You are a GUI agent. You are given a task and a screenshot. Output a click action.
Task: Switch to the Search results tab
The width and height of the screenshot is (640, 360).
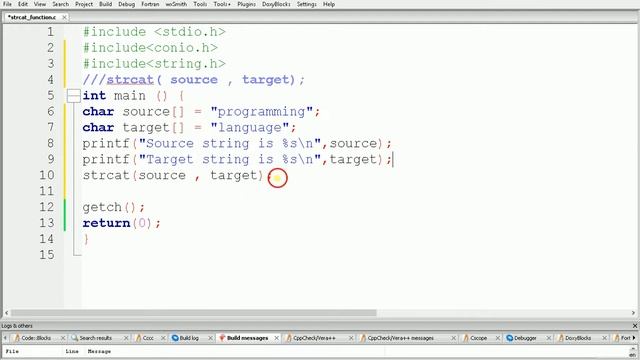click(x=95, y=338)
